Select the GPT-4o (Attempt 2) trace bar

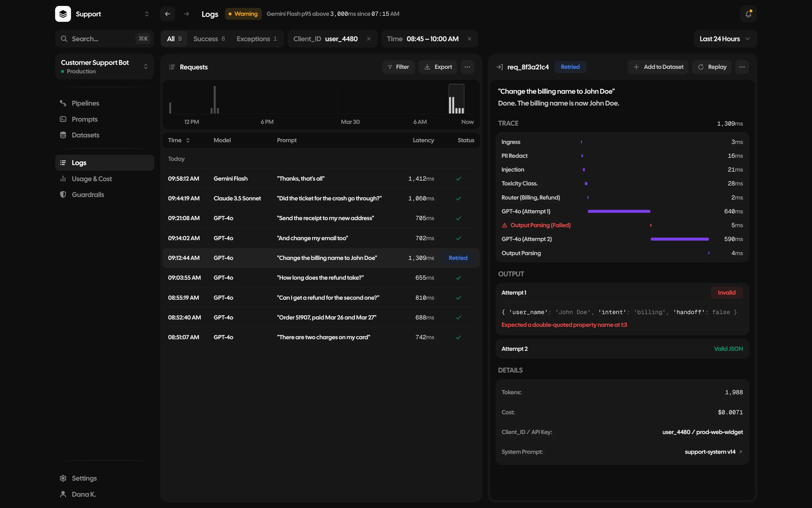click(x=680, y=239)
